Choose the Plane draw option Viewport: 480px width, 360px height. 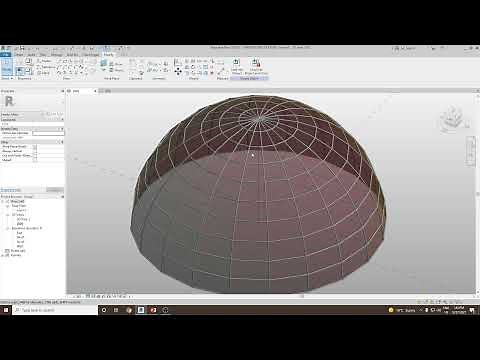(44, 73)
